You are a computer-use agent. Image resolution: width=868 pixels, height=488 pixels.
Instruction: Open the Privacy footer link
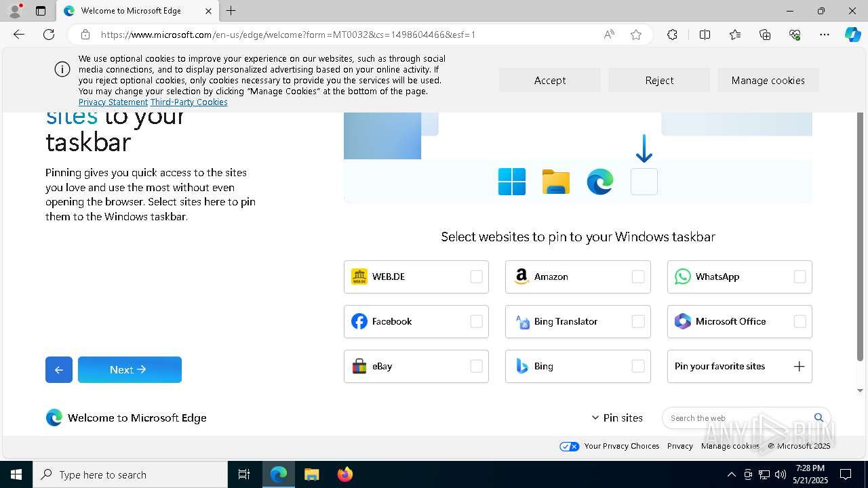[680, 446]
